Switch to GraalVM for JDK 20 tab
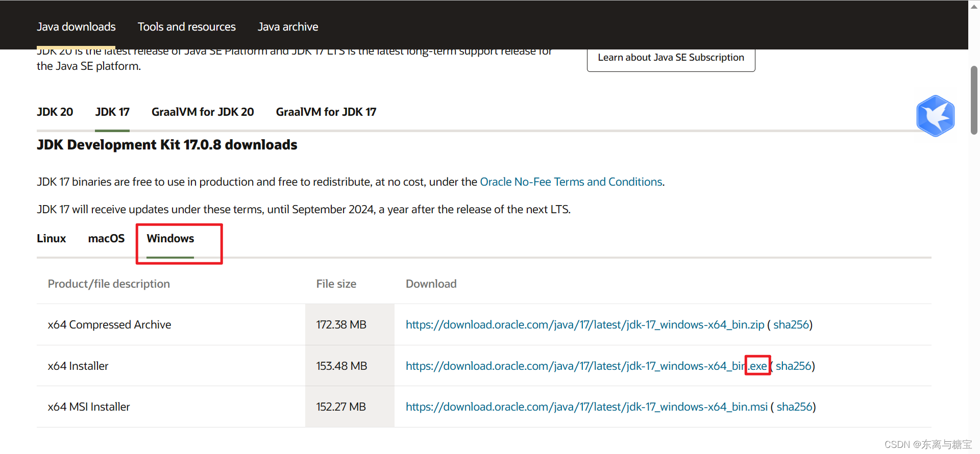 (203, 112)
